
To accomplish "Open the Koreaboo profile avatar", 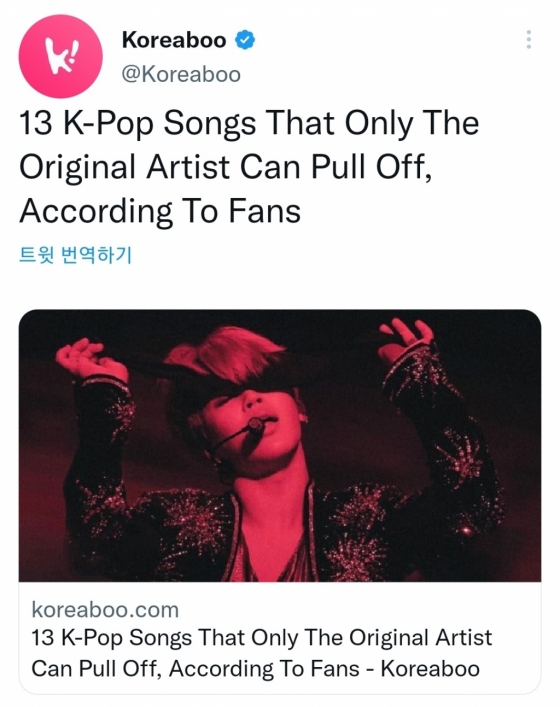I will pos(60,56).
